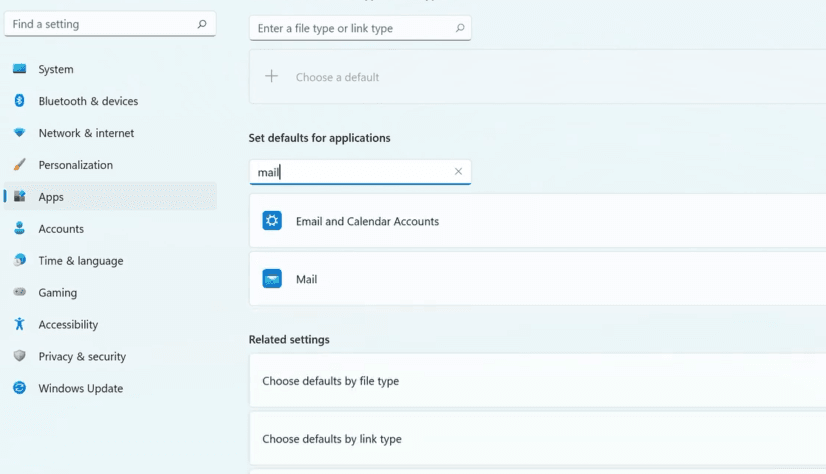Click the Accounts person icon
Image resolution: width=826 pixels, height=474 pixels.
point(19,228)
